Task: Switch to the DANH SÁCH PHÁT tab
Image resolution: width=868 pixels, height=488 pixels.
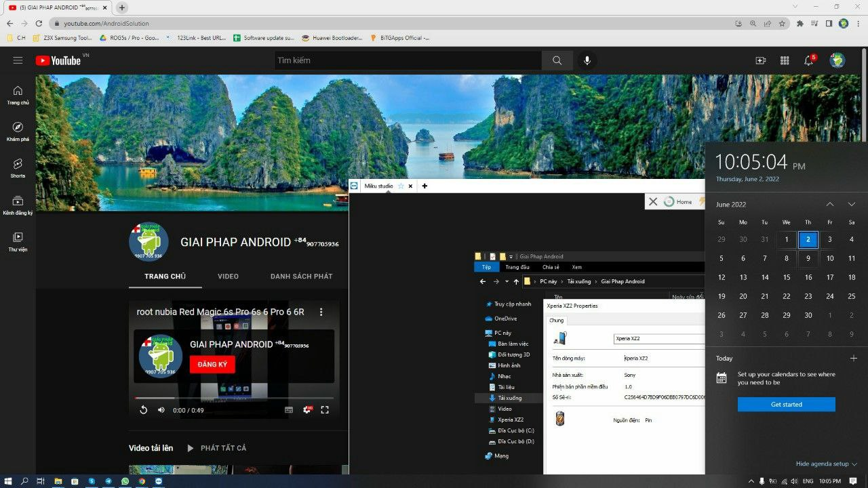Action: 301,277
